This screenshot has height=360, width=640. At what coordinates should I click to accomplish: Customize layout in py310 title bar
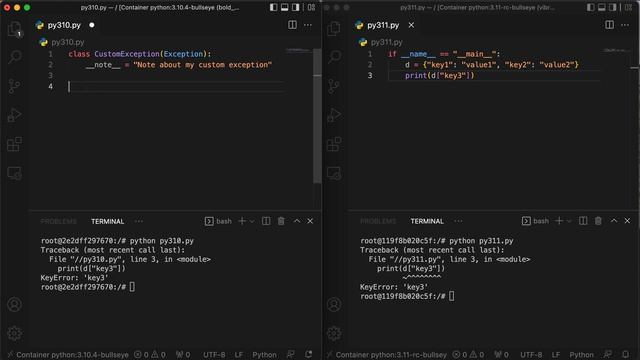311,7
